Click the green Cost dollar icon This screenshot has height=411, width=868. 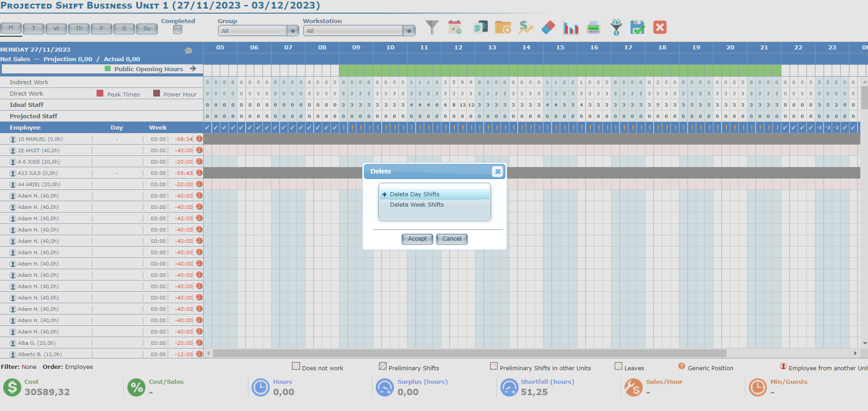(12, 387)
